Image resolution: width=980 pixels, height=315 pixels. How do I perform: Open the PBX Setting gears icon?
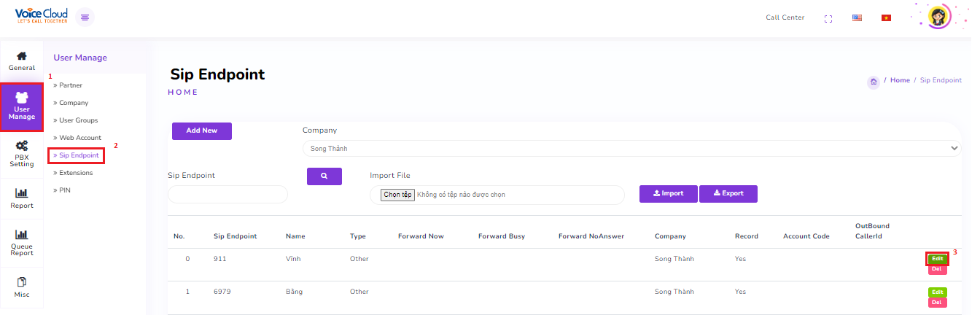[x=22, y=146]
